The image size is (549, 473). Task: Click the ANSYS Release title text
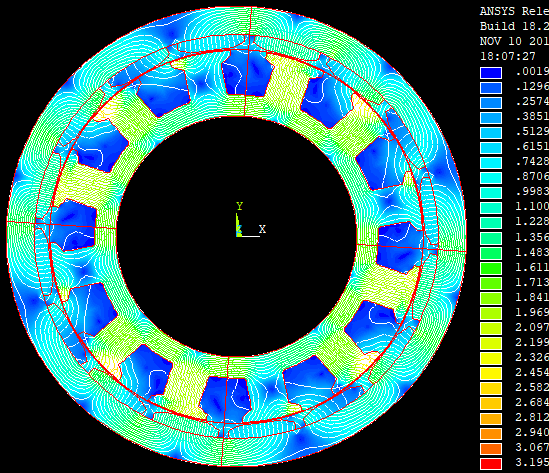pyautogui.click(x=514, y=11)
